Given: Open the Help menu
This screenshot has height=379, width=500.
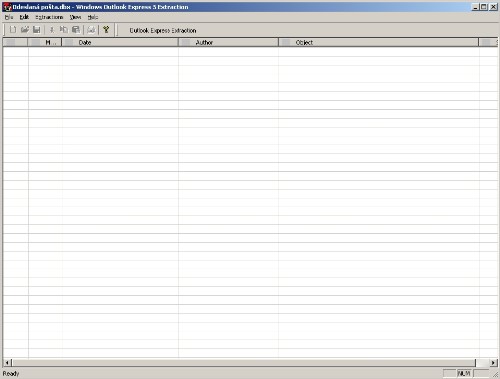Looking at the screenshot, I should (x=93, y=17).
